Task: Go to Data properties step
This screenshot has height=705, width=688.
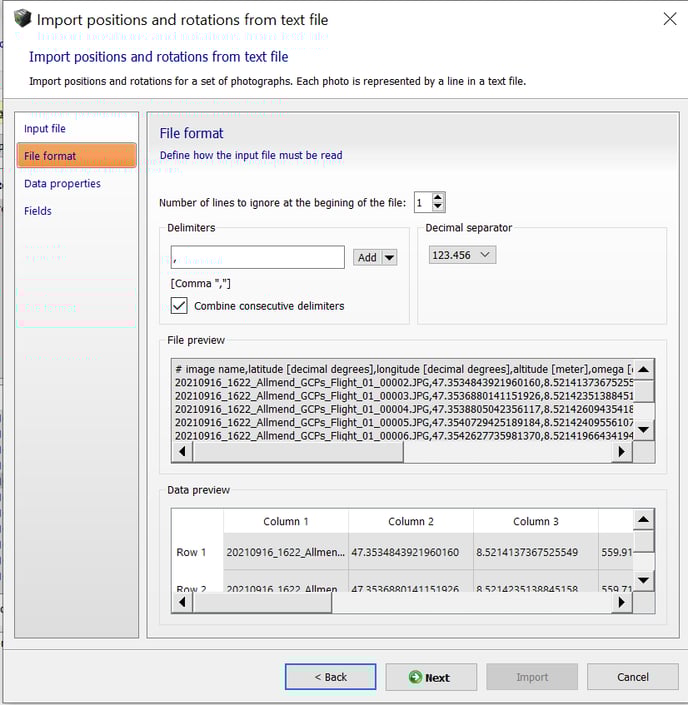Action: pyautogui.click(x=62, y=183)
